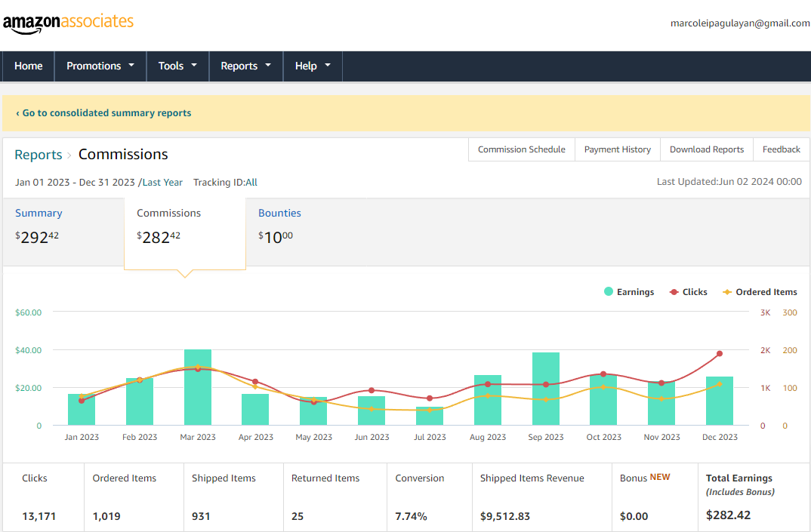
Task: Open the Download Reports tab
Action: coord(707,149)
